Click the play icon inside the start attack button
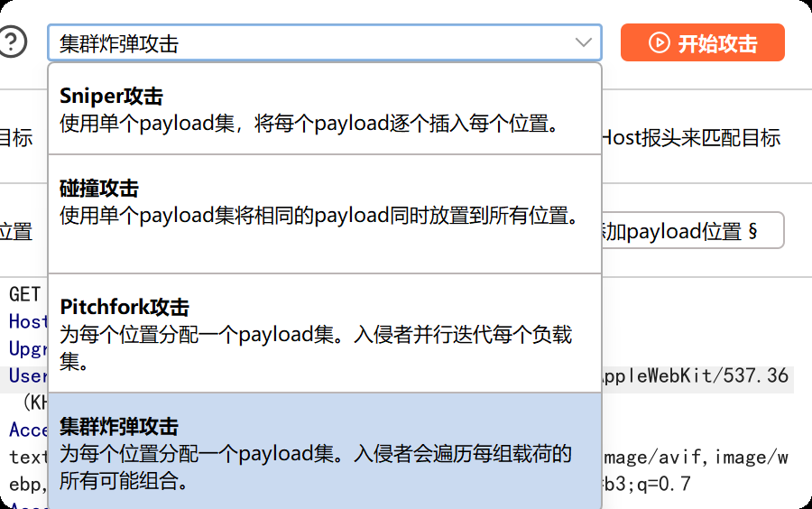Screen dimensions: 812x509 pos(660,42)
